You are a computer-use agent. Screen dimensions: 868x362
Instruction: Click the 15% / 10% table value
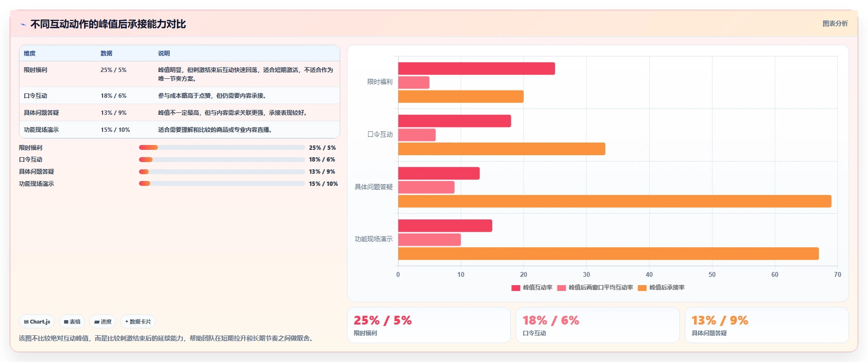pyautogui.click(x=115, y=130)
